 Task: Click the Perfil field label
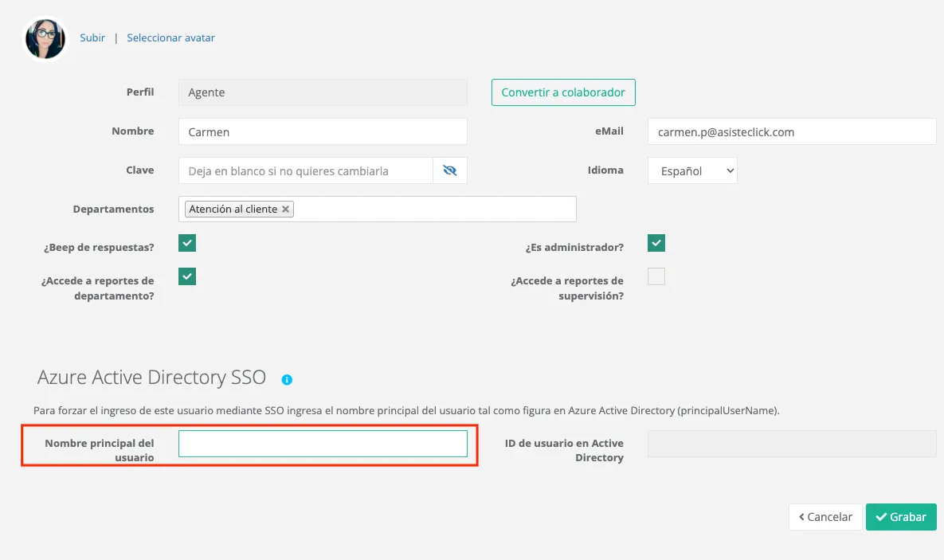coord(140,92)
